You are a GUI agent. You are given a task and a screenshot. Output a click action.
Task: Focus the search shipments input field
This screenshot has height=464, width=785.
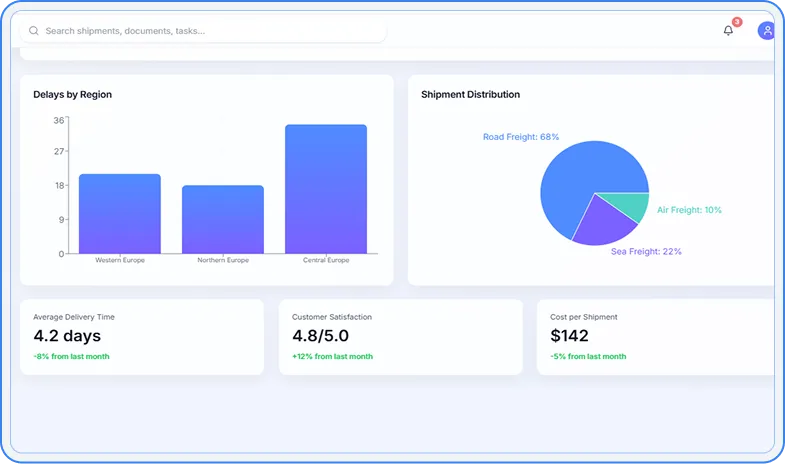point(200,31)
